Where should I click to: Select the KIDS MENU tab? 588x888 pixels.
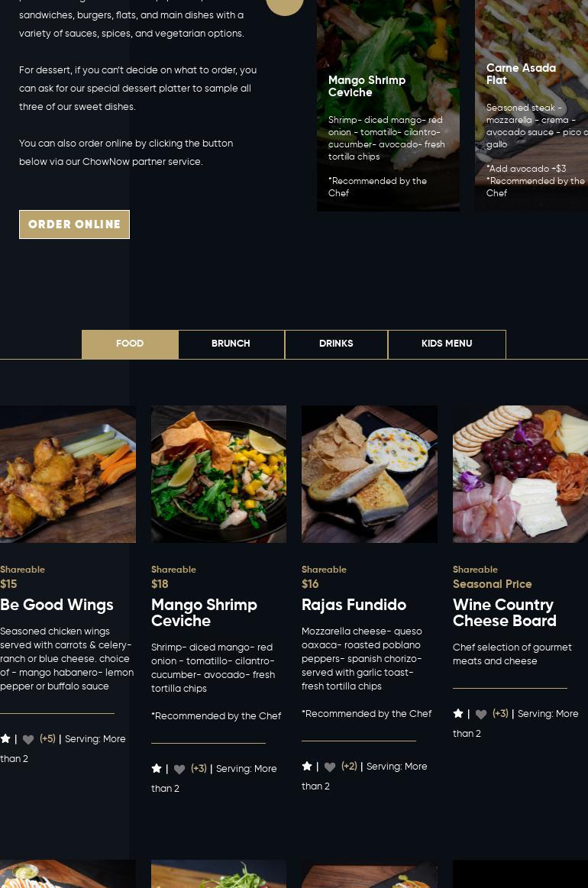(x=447, y=344)
